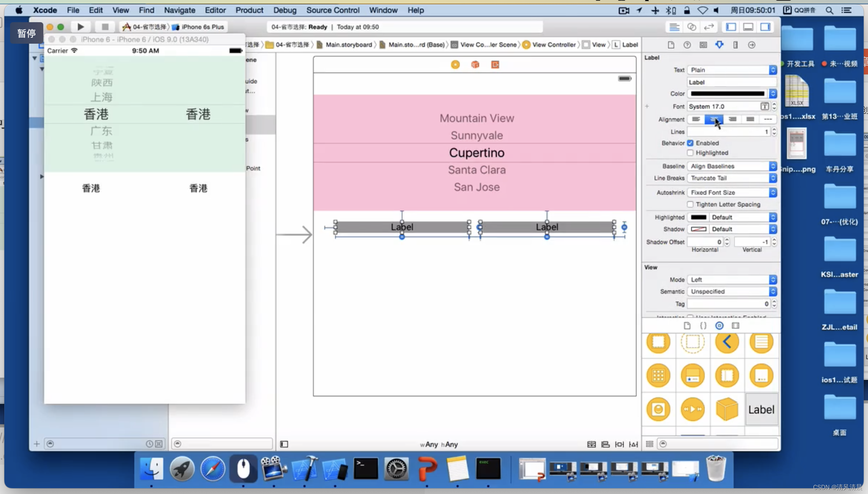Screen dimensions: 868x494
Task: Open the Find menu
Action: tap(146, 10)
